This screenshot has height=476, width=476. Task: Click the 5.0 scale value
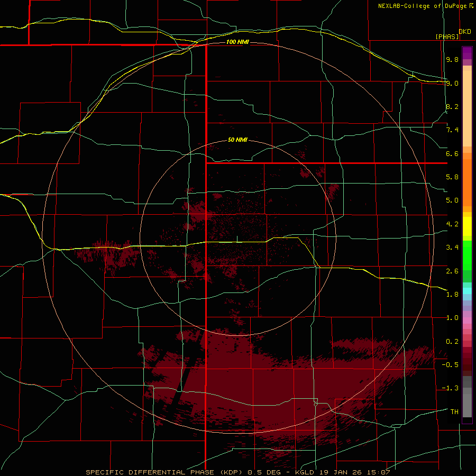coord(452,200)
